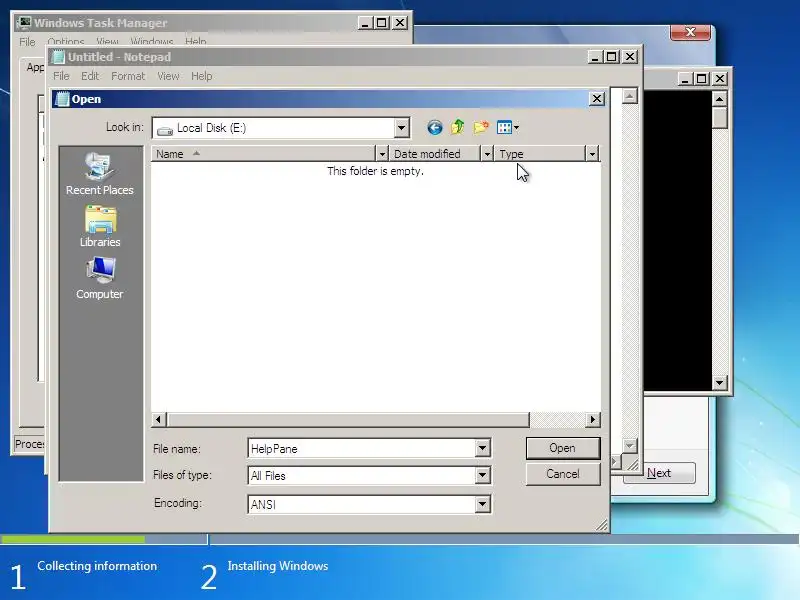The height and width of the screenshot is (600, 800).
Task: Click the setup progress bar
Action: tap(400, 539)
